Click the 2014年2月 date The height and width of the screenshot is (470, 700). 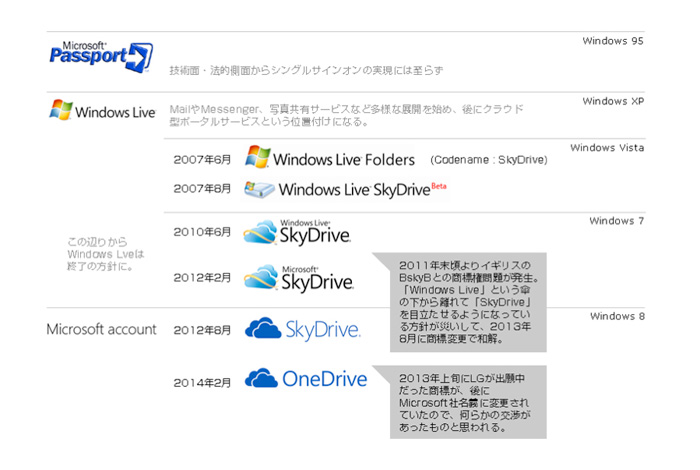pos(202,383)
